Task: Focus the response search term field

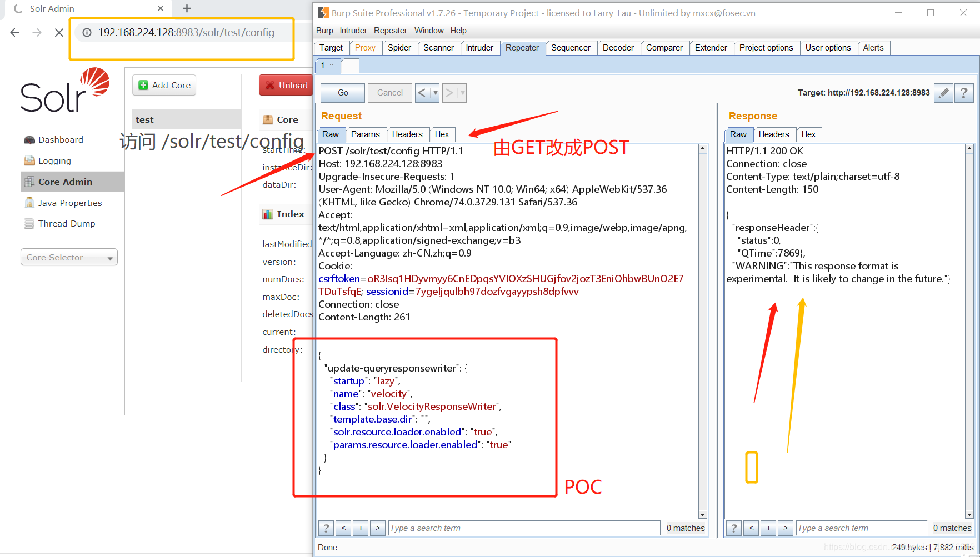Action: click(861, 528)
